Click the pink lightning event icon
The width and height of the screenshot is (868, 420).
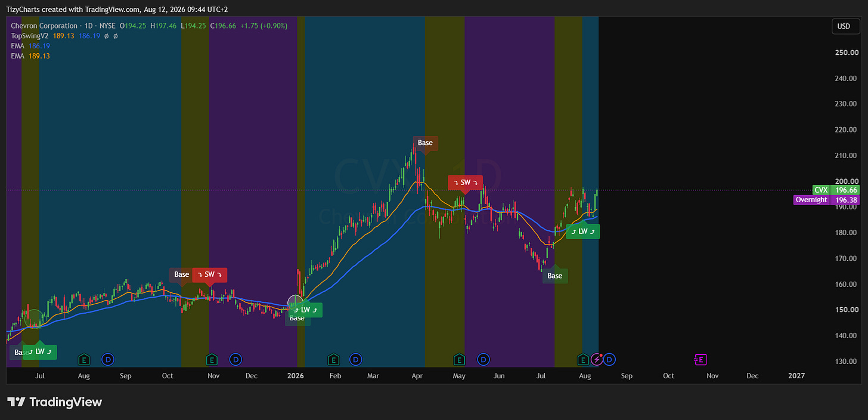coord(597,359)
